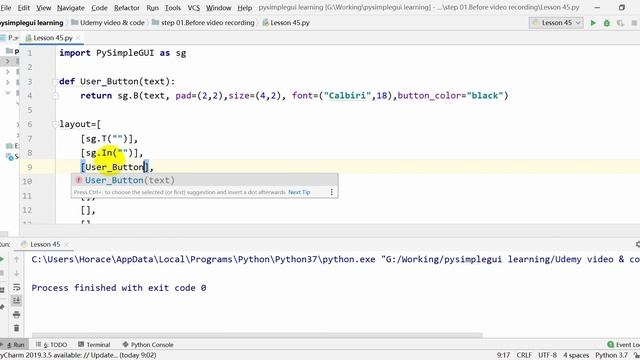Click the grey stop icon in top toolbar
Screen dimensions: 640x360
(634, 23)
